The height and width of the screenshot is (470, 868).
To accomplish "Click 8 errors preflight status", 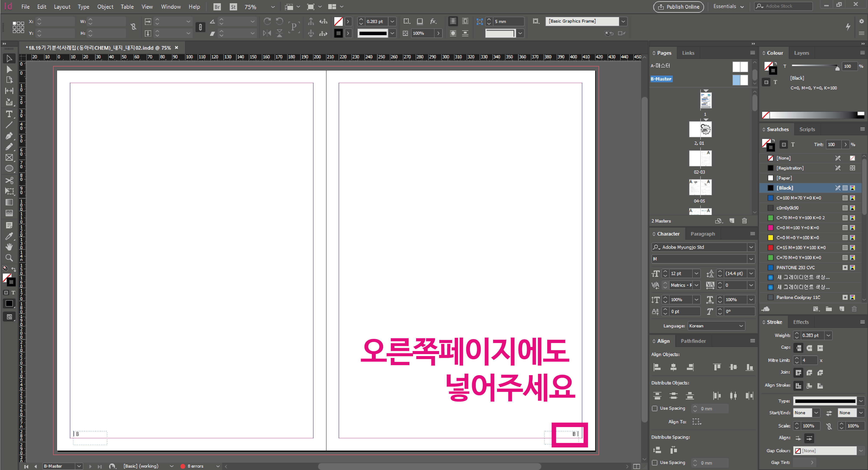I will click(195, 466).
